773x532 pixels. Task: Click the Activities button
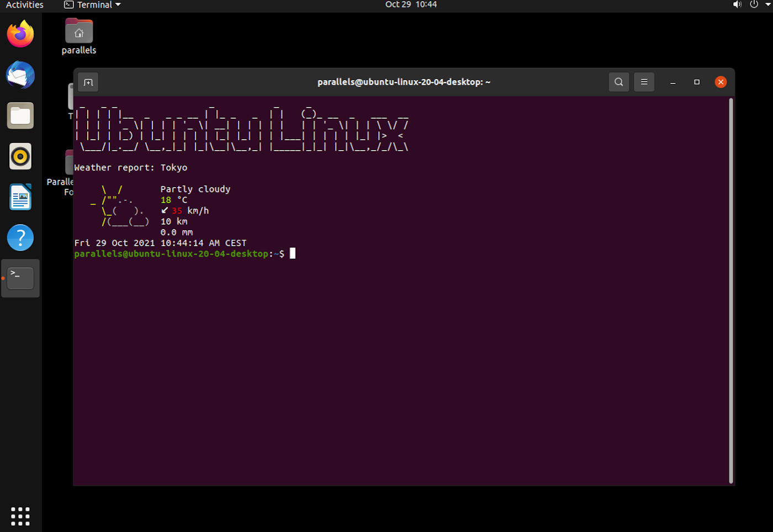click(x=24, y=5)
